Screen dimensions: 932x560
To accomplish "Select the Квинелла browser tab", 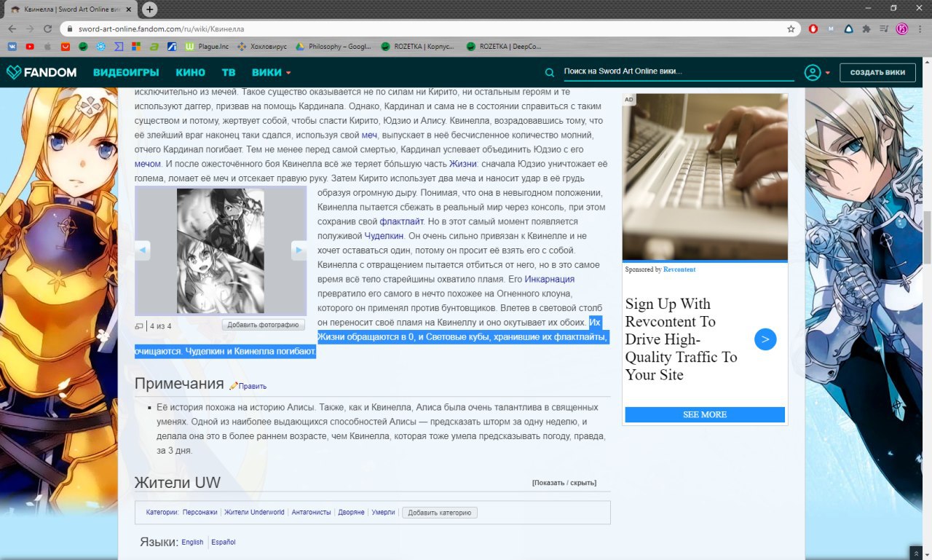I will [x=69, y=9].
